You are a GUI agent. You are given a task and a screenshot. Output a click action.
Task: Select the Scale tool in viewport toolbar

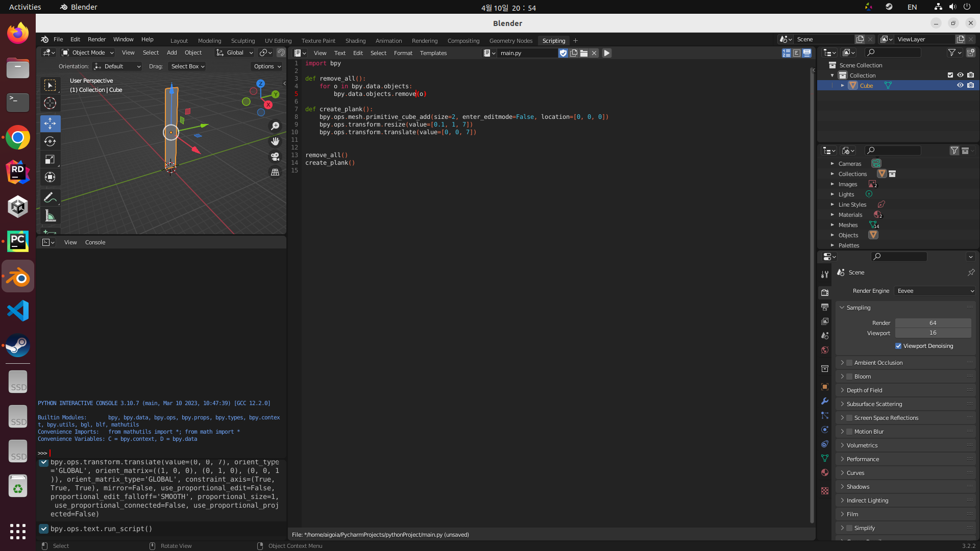50,159
